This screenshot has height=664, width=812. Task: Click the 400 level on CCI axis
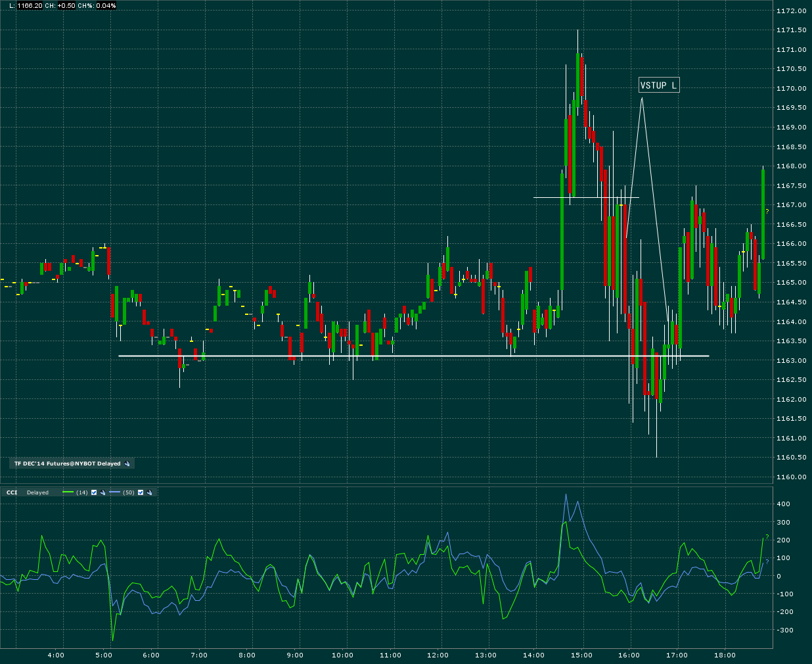(x=783, y=504)
